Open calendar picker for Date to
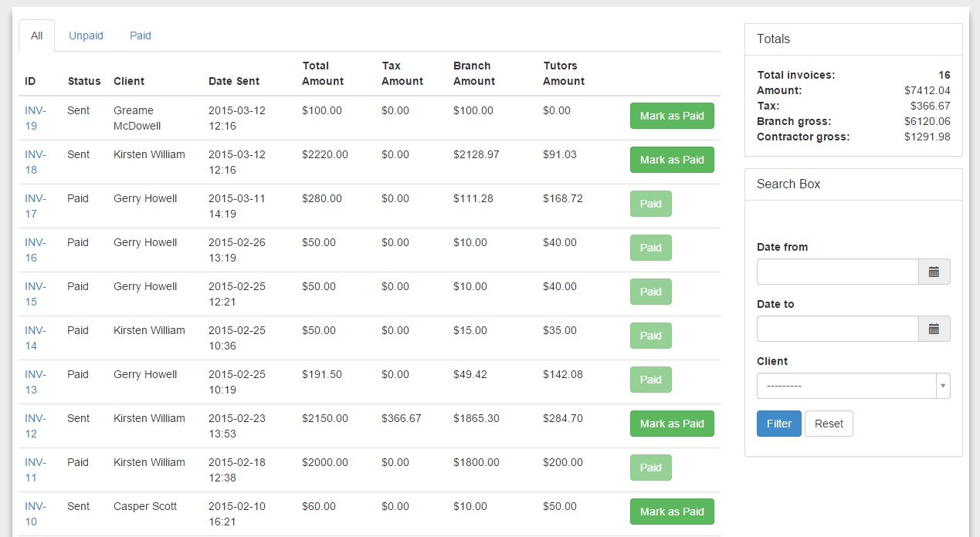 934,329
